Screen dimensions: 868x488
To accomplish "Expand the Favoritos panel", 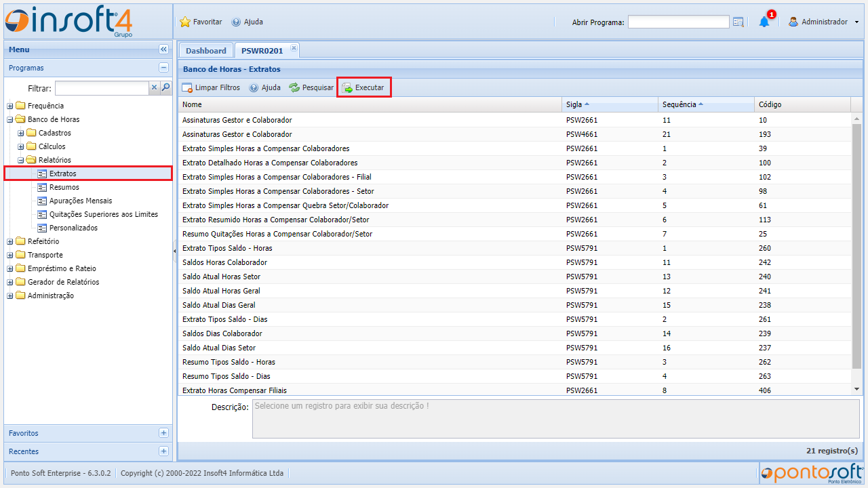I will [163, 433].
